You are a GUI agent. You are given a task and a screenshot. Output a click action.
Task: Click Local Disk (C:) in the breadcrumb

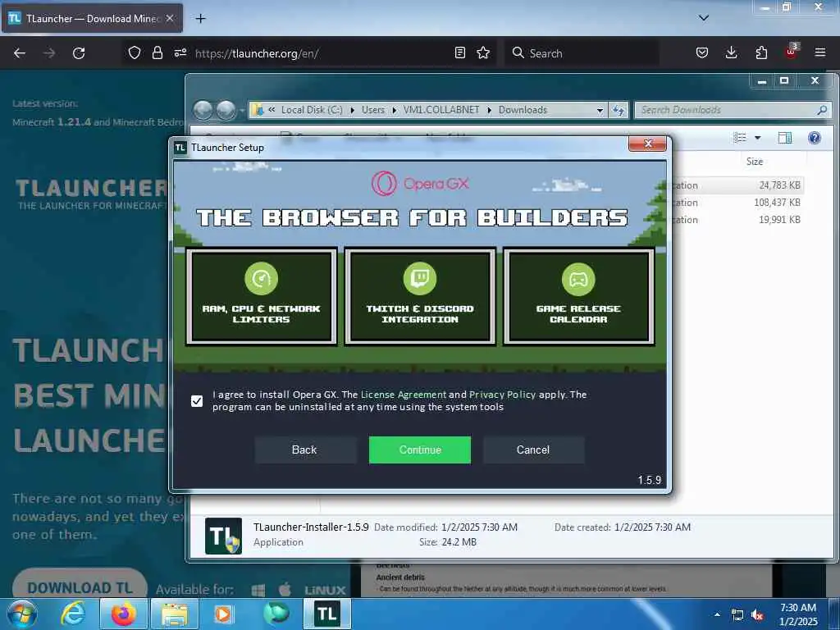coord(312,110)
